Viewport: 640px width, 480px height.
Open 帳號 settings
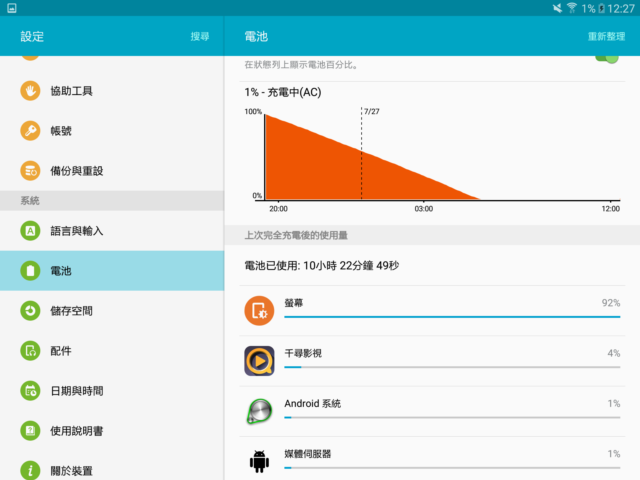112,131
